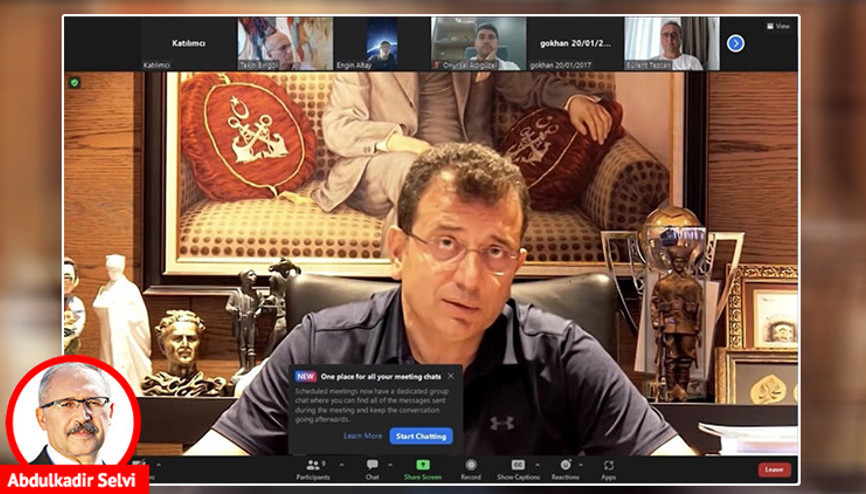Click the green encryption shield icon
Viewport: 866px width, 494px height.
(74, 82)
